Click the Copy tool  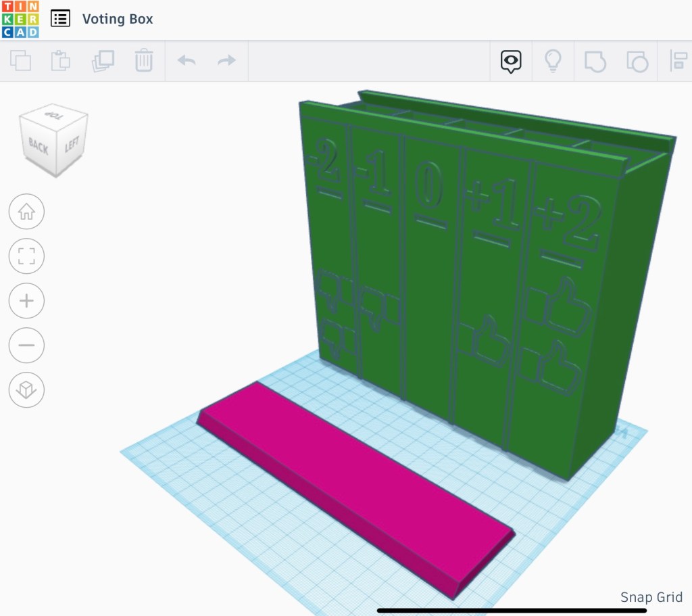[x=21, y=61]
